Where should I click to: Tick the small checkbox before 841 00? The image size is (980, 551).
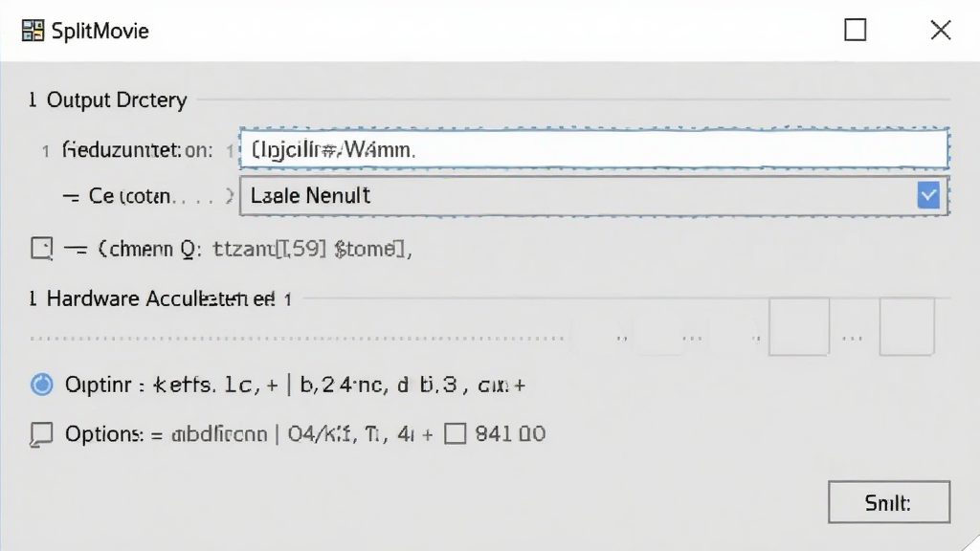click(455, 433)
